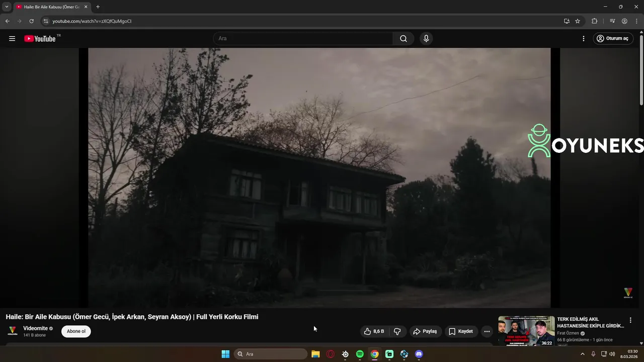The height and width of the screenshot is (362, 644).
Task: Click the taskbar Ara search box
Action: click(x=271, y=354)
